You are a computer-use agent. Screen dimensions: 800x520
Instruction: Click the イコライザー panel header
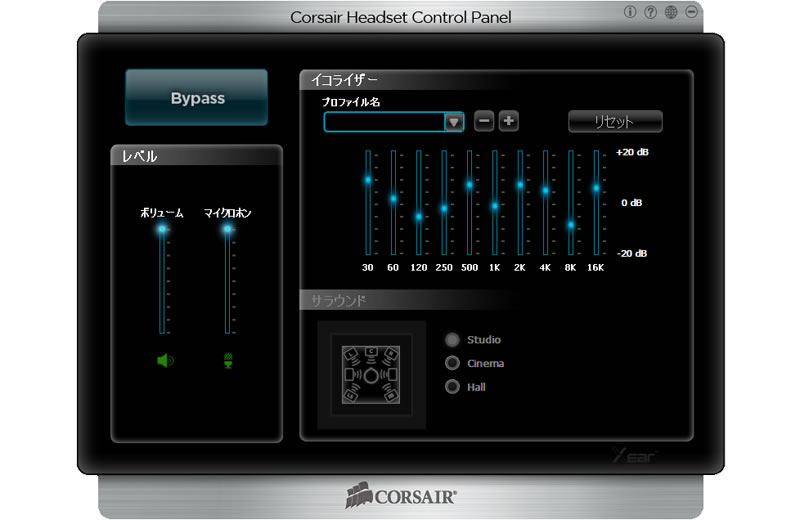[x=345, y=80]
